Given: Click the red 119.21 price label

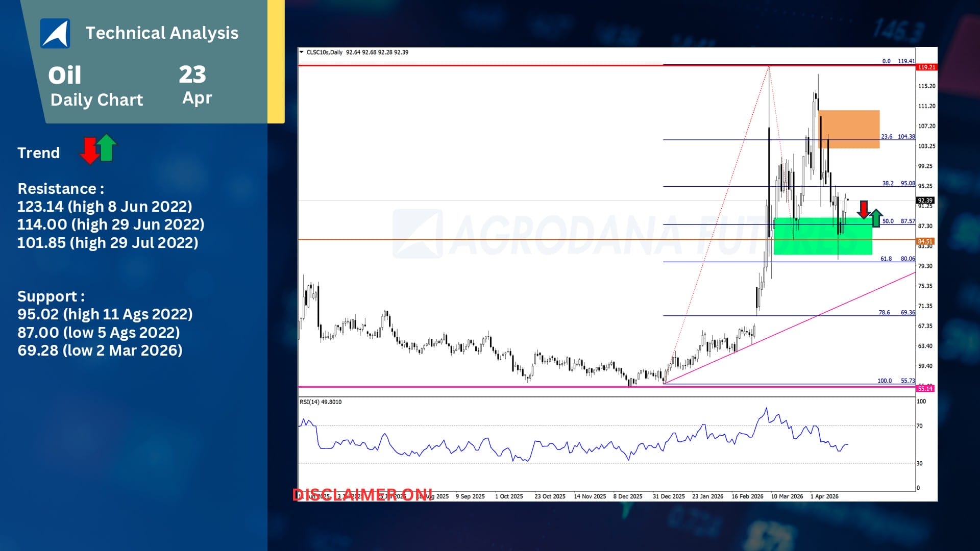Looking at the screenshot, I should tap(926, 67).
